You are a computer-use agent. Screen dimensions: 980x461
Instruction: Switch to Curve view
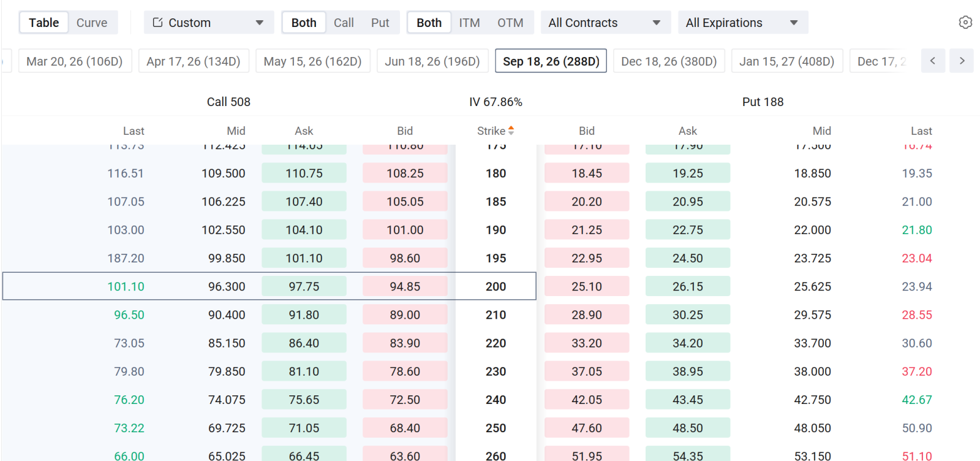coord(92,23)
